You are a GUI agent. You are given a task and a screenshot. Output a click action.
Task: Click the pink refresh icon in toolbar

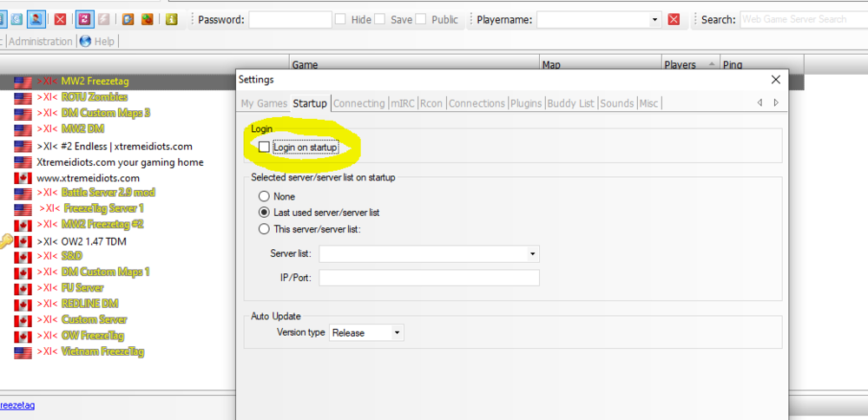tap(84, 19)
